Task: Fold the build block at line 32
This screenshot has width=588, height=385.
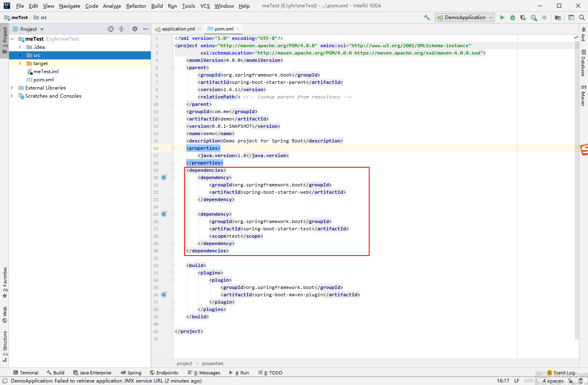Action: tap(173, 265)
